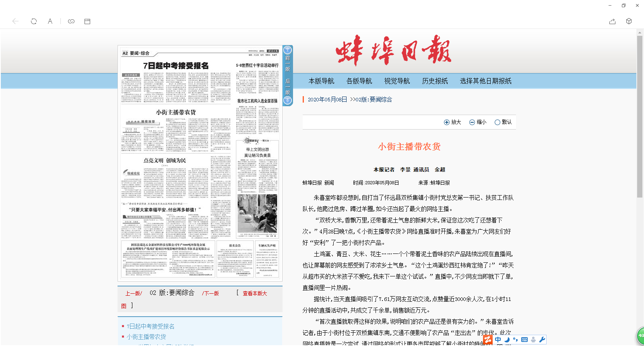Click the IME soft keyboard icon
The width and height of the screenshot is (644, 346).
[x=524, y=340]
